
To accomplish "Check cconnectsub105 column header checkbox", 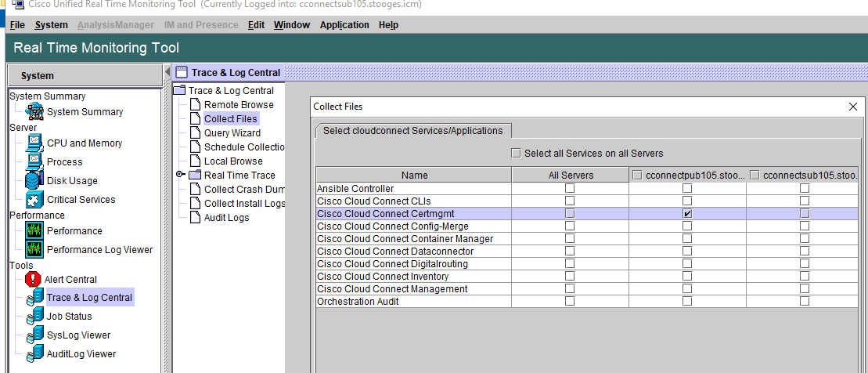I will [x=755, y=176].
